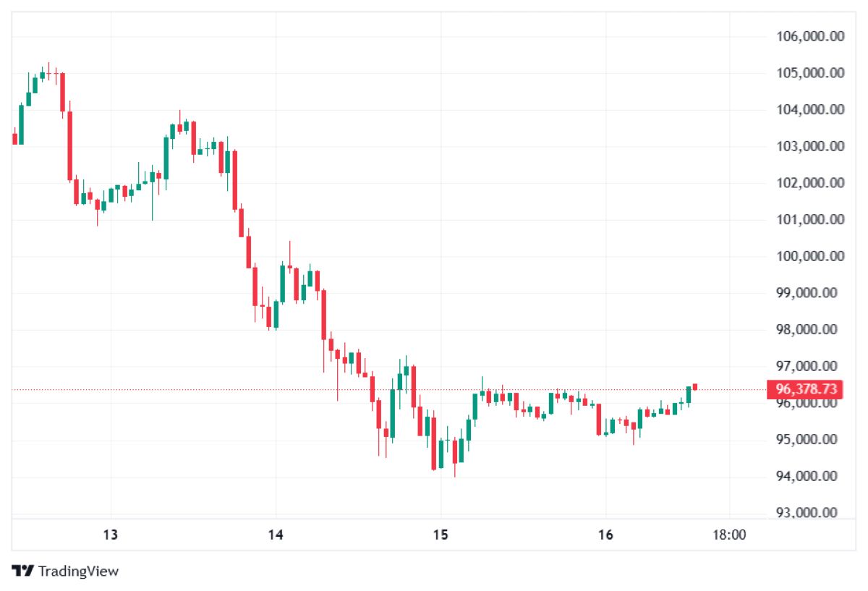Select the 106,000.00 price axis label
The image size is (868, 591).
[x=810, y=36]
